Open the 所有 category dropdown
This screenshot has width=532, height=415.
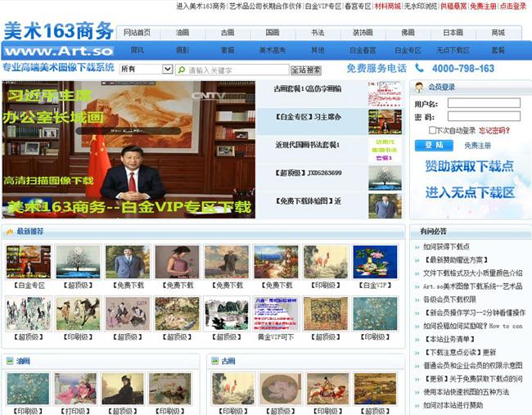[147, 69]
